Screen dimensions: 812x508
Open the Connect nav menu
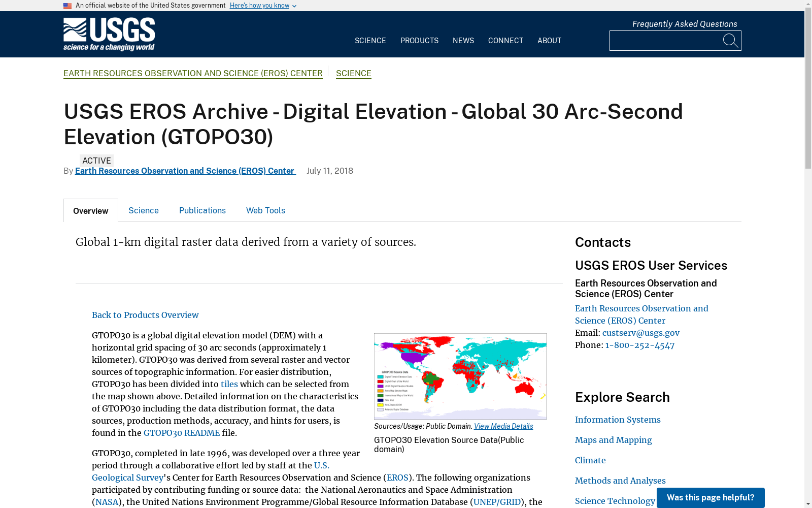point(505,41)
